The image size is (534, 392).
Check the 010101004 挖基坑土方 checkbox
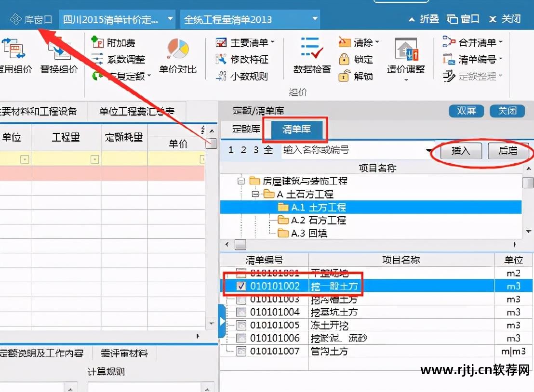(241, 312)
